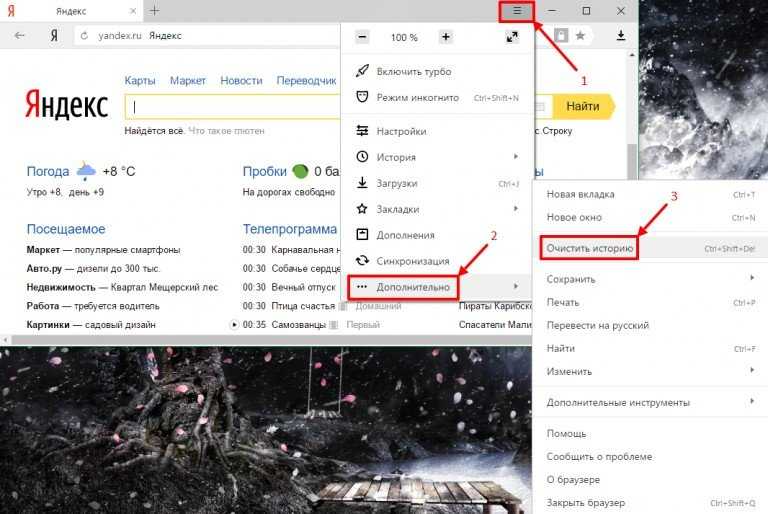Expand Сохранить submenu arrow

point(752,278)
